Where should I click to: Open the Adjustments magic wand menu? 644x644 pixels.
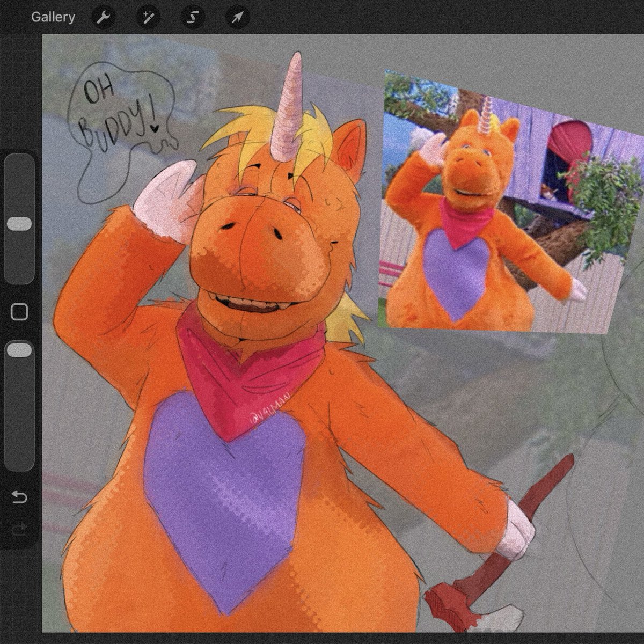147,17
